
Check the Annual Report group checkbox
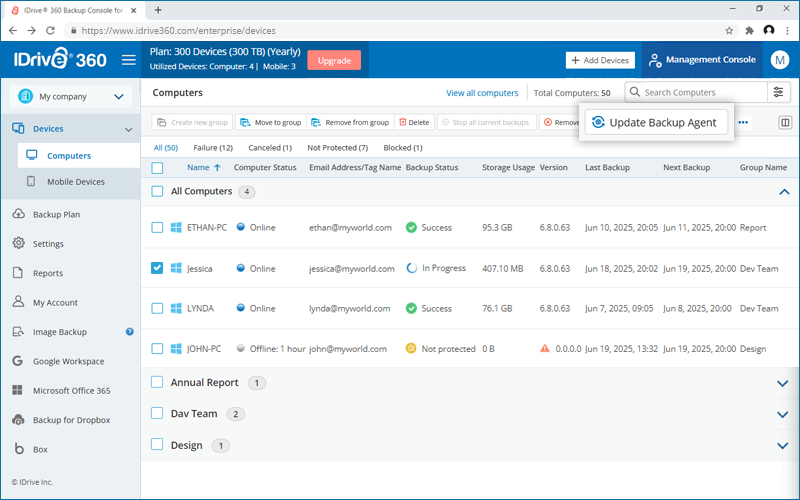157,382
